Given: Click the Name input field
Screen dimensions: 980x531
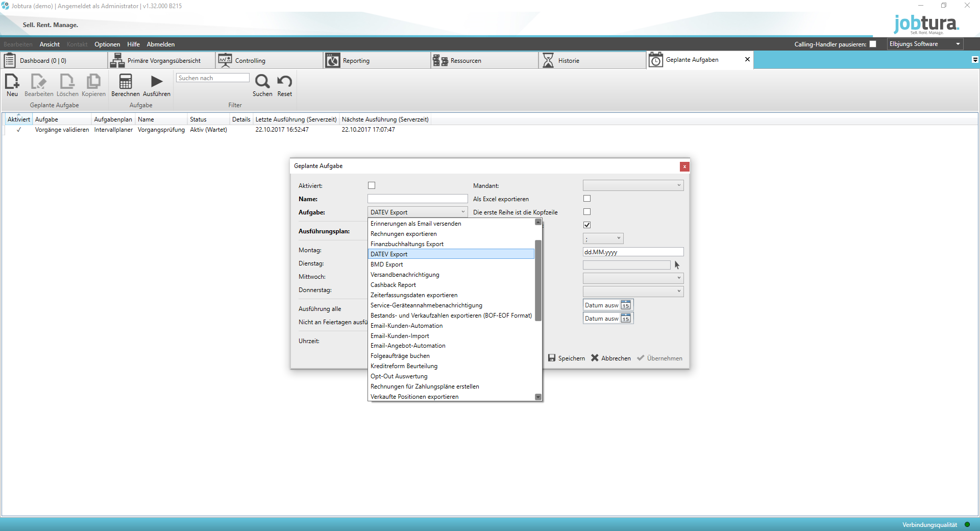Looking at the screenshot, I should pyautogui.click(x=418, y=199).
